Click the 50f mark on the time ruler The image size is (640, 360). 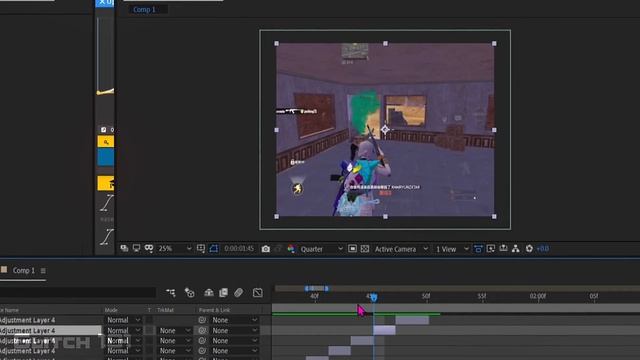click(x=426, y=296)
